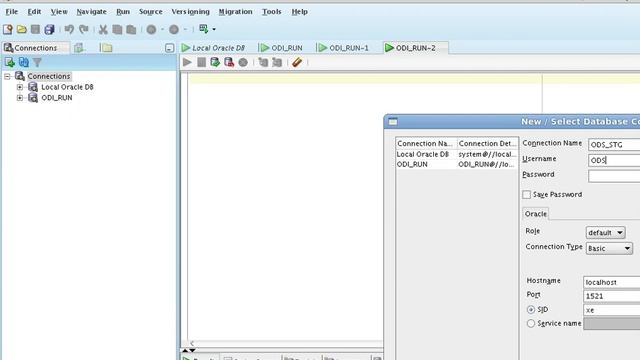
Task: Click the Save icon in main toolbar
Action: click(36, 29)
